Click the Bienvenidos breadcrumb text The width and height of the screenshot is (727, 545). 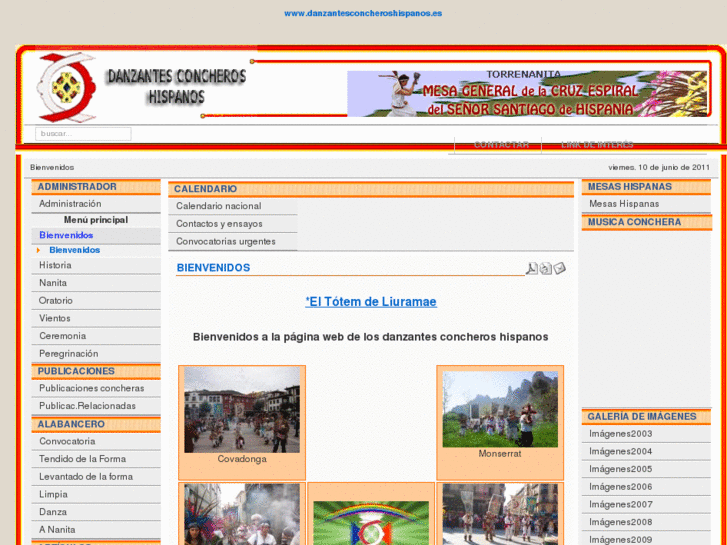pyautogui.click(x=52, y=167)
